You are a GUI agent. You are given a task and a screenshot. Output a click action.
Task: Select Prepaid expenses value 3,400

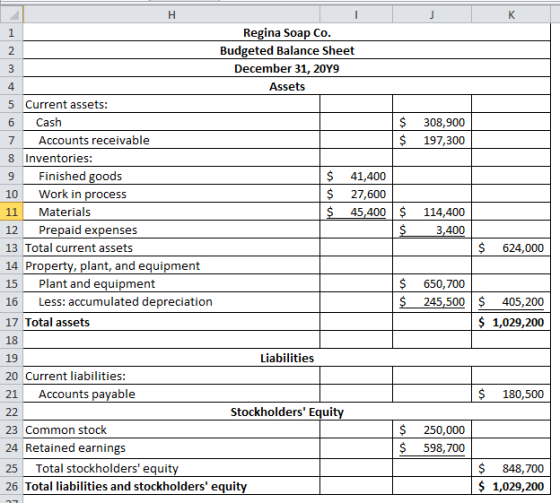tap(432, 230)
